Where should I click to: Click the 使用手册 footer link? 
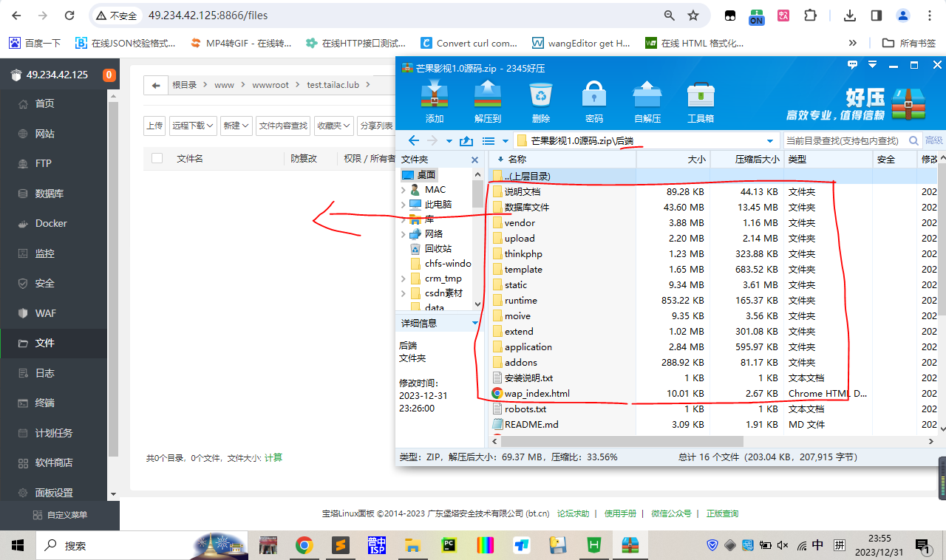tap(620, 513)
